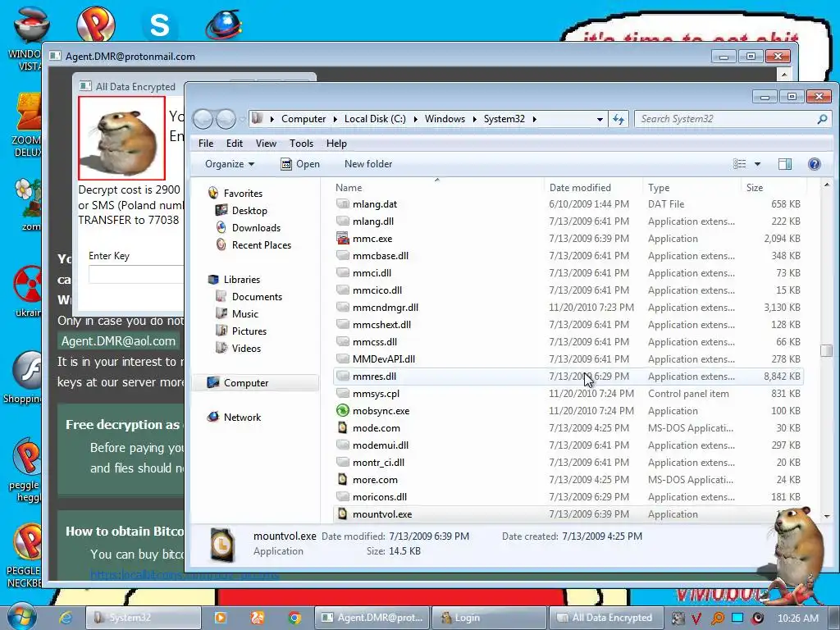
Task: Open Internet Explorer from the taskbar
Action: [66, 618]
